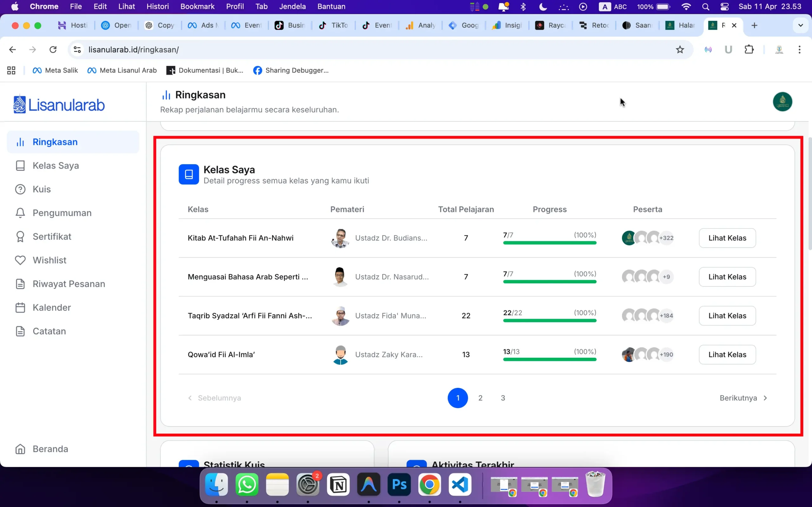Click the Sertifikat ribbon icon in sidebar

click(x=20, y=237)
